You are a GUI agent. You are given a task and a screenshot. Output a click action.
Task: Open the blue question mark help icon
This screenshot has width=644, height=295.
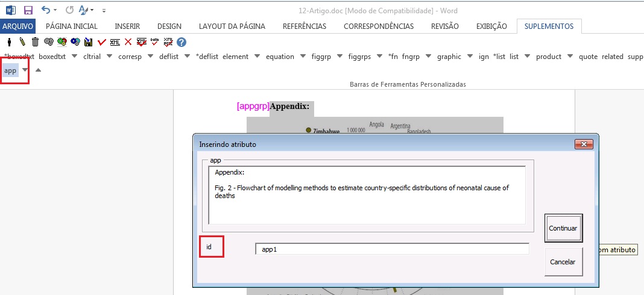[181, 42]
